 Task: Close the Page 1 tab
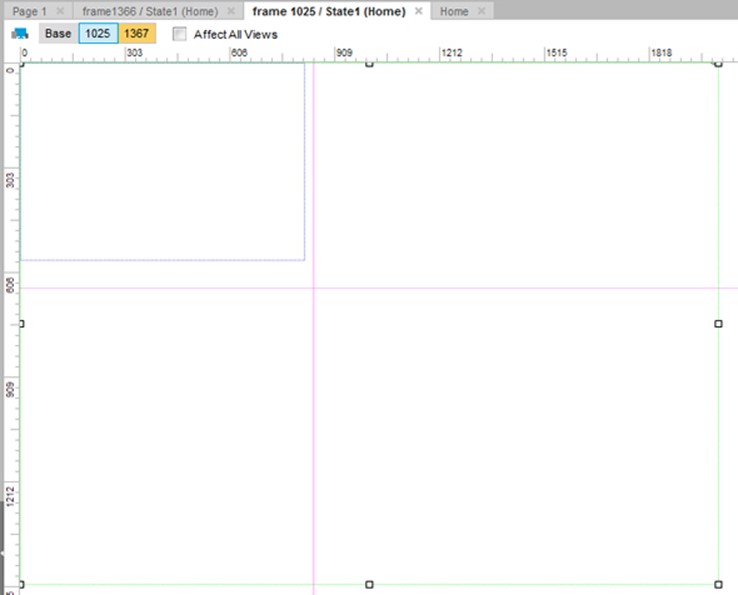pyautogui.click(x=60, y=11)
